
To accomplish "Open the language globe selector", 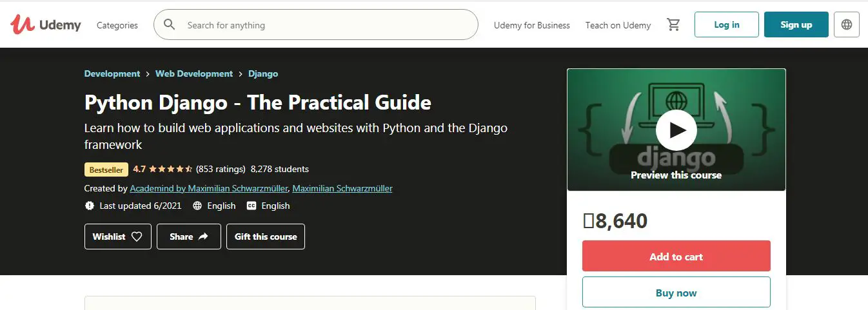I will [x=847, y=25].
